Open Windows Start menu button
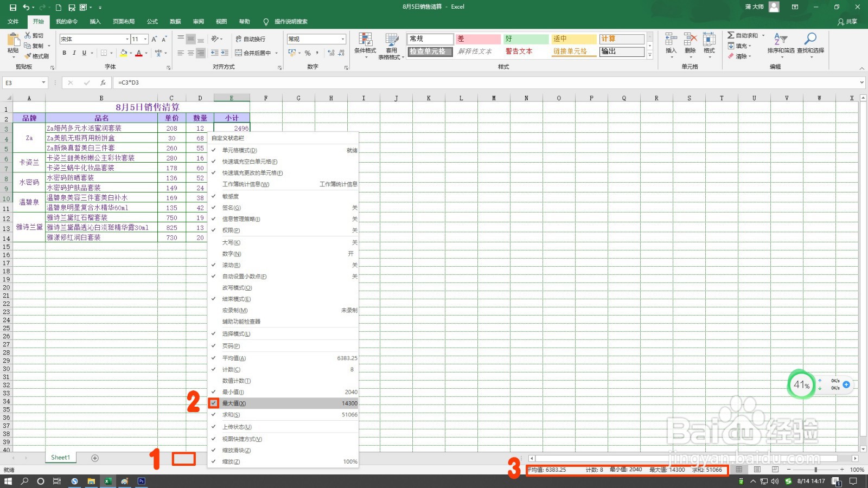 [x=8, y=481]
